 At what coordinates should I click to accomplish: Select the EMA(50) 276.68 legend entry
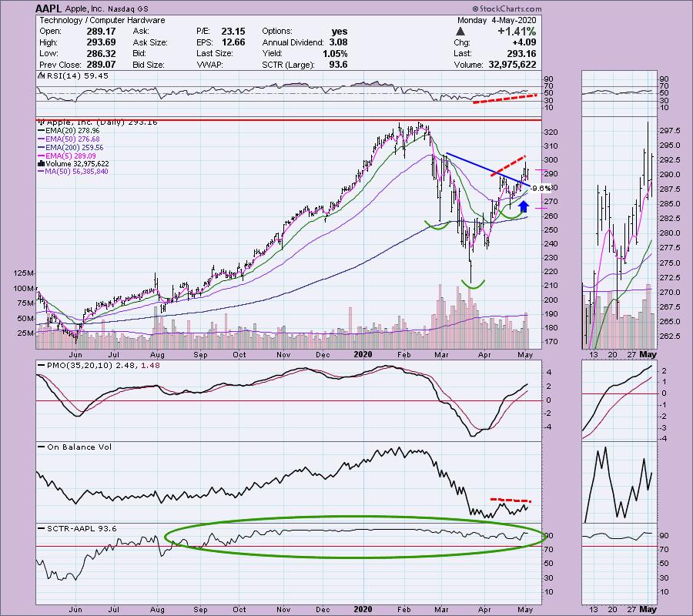[69, 139]
